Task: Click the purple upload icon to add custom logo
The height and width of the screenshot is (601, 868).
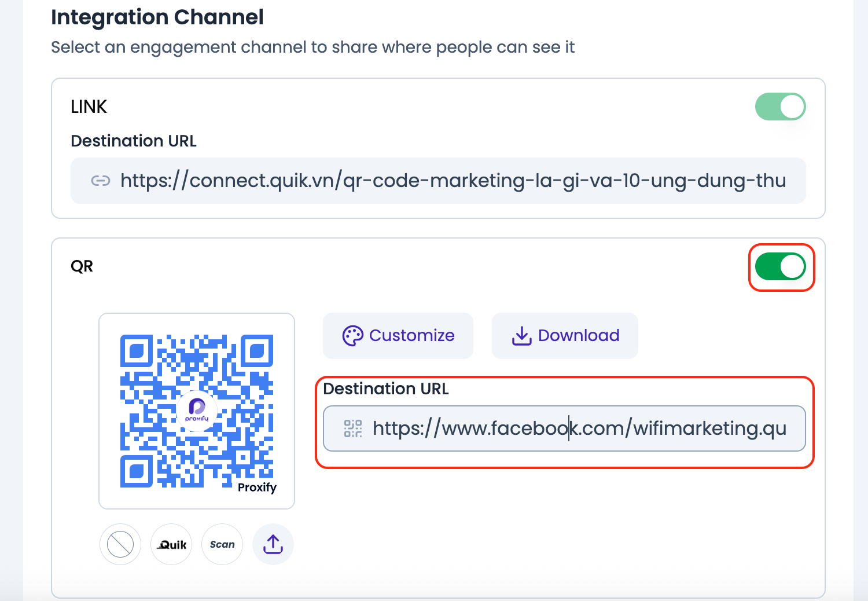Action: point(273,544)
